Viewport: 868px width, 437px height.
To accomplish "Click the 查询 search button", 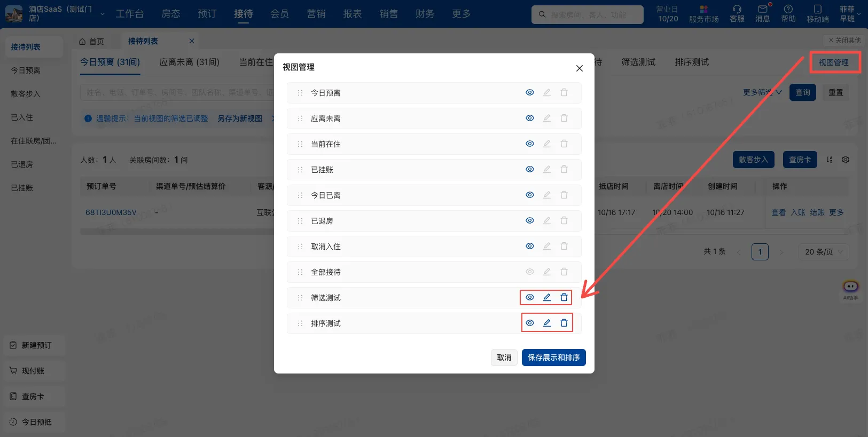I will tap(803, 92).
